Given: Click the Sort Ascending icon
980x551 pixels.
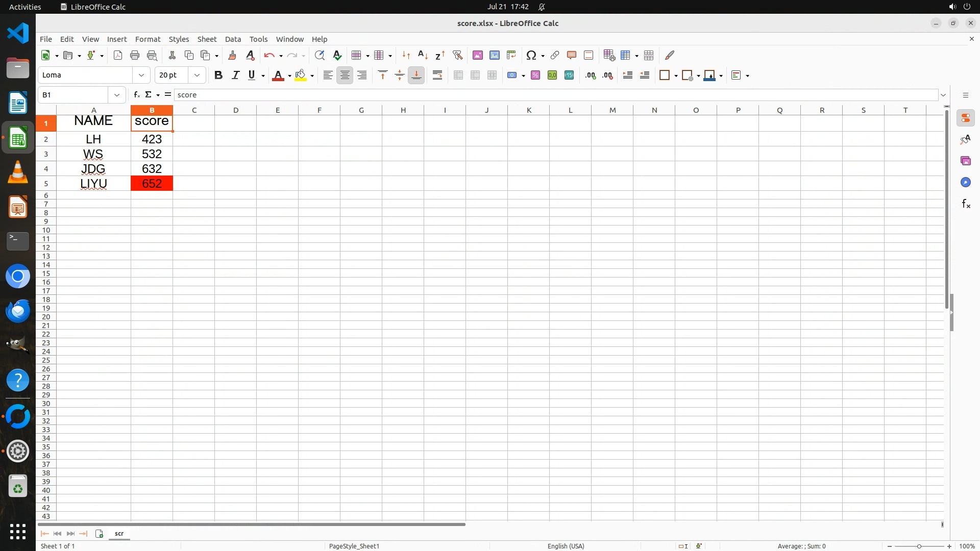Looking at the screenshot, I should (x=423, y=55).
